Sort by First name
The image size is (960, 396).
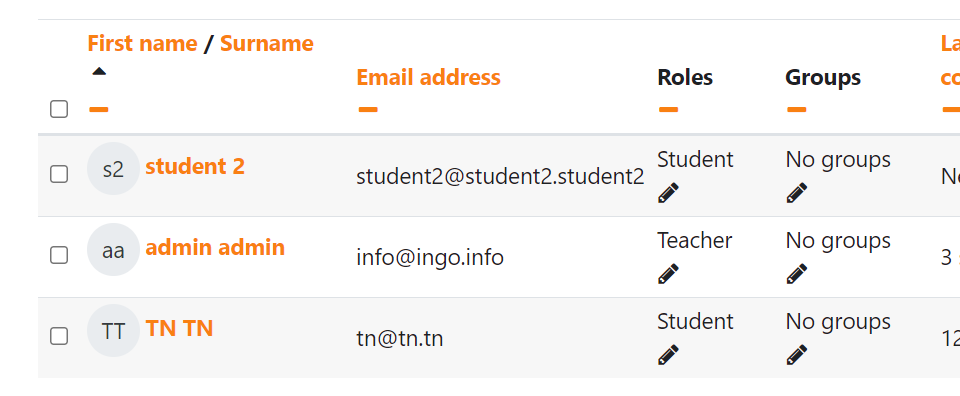tap(142, 43)
